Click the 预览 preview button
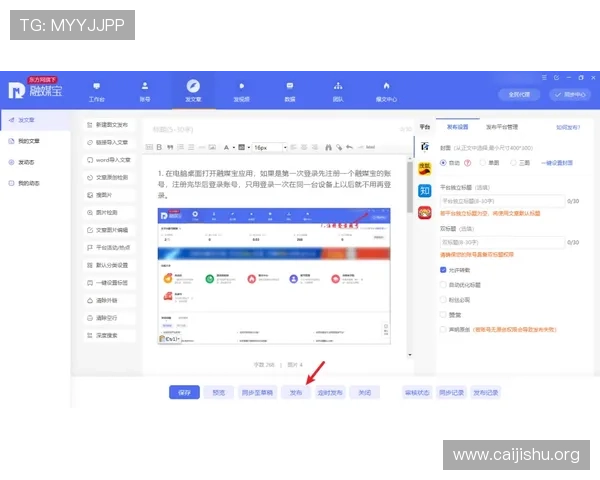The height and width of the screenshot is (480, 600). coord(218,392)
